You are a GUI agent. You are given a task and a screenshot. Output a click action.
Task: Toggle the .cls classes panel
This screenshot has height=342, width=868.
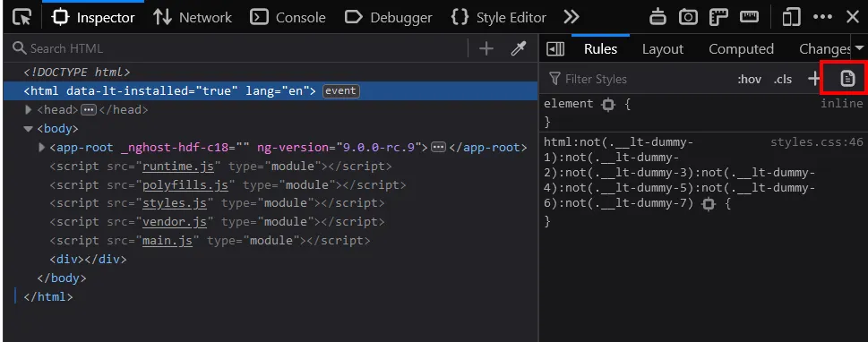pyautogui.click(x=783, y=79)
